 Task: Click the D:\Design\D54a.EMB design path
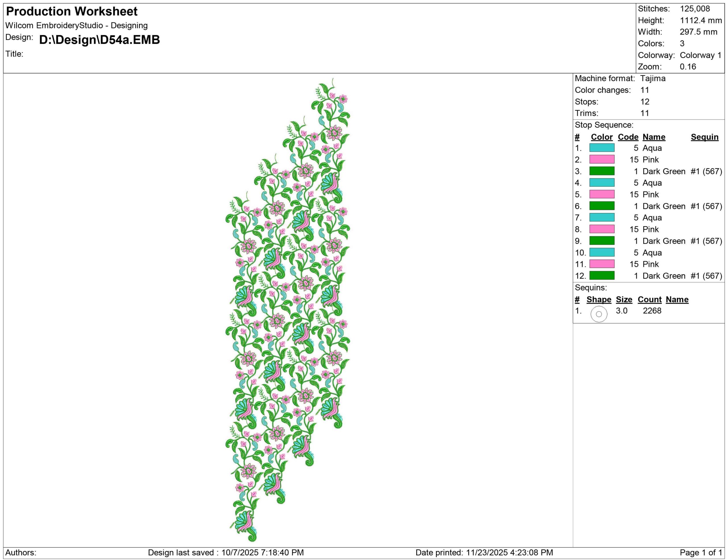(x=99, y=40)
